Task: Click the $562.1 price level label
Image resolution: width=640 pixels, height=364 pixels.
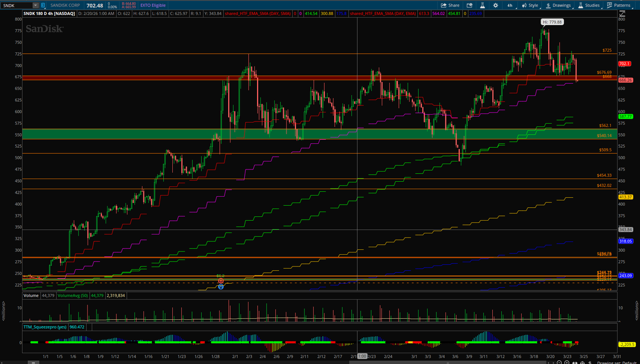Action: 605,125
